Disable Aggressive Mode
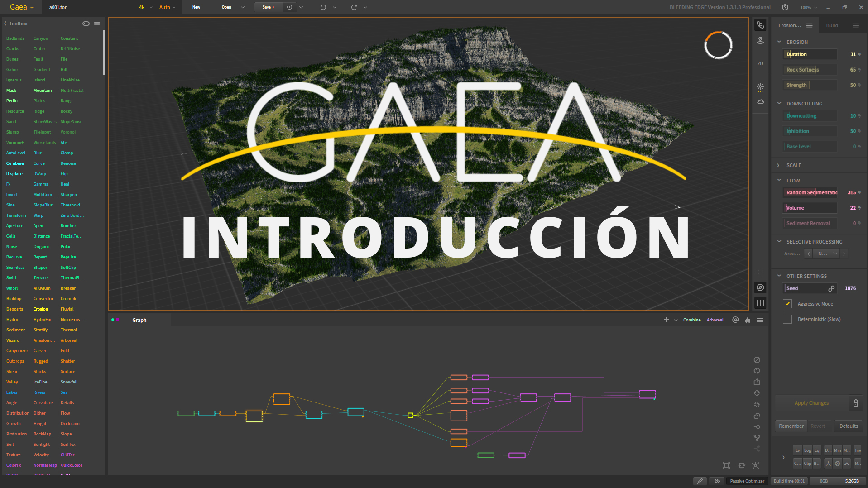 [x=787, y=304]
